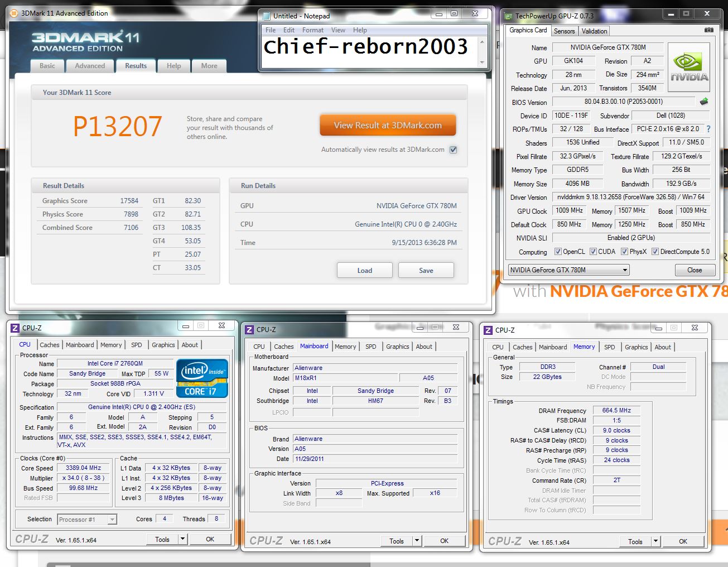The image size is (728, 567).
Task: Click the Bus Interface question mark icon
Action: [708, 129]
